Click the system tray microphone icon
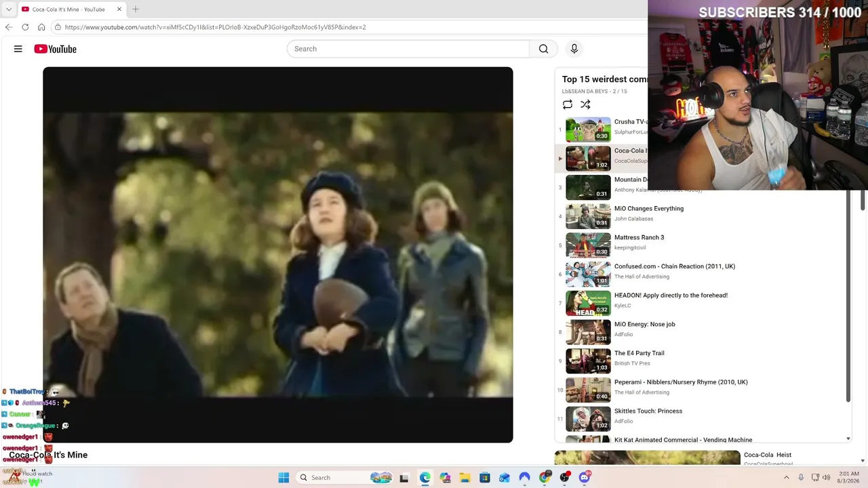Viewport: 868px width, 488px height. point(801,478)
